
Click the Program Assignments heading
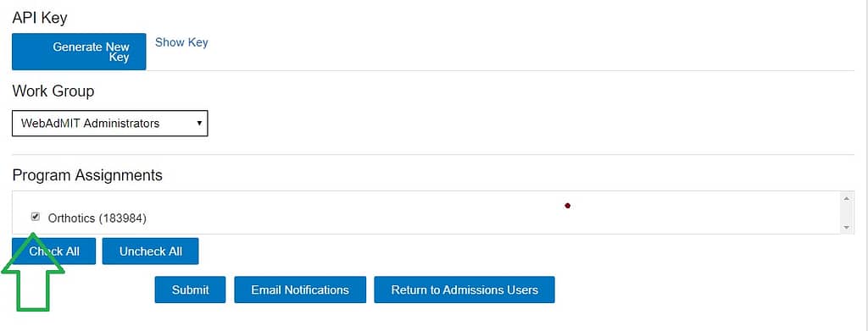(87, 175)
